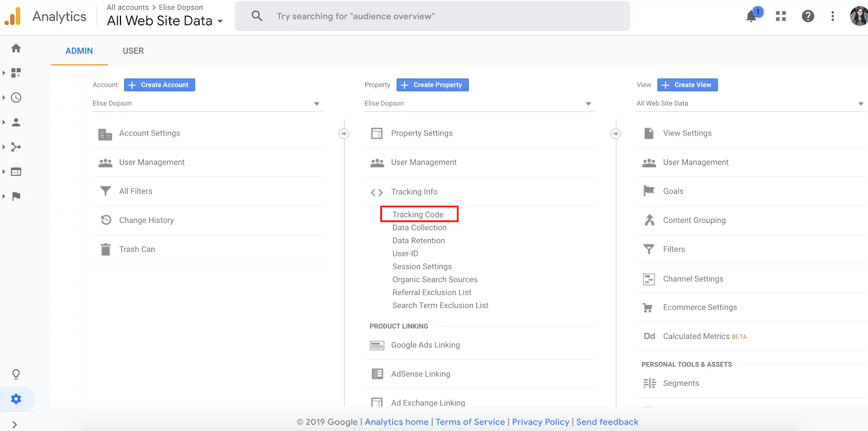The image size is (868, 431).
Task: Open the Google apps grid icon
Action: [781, 16]
